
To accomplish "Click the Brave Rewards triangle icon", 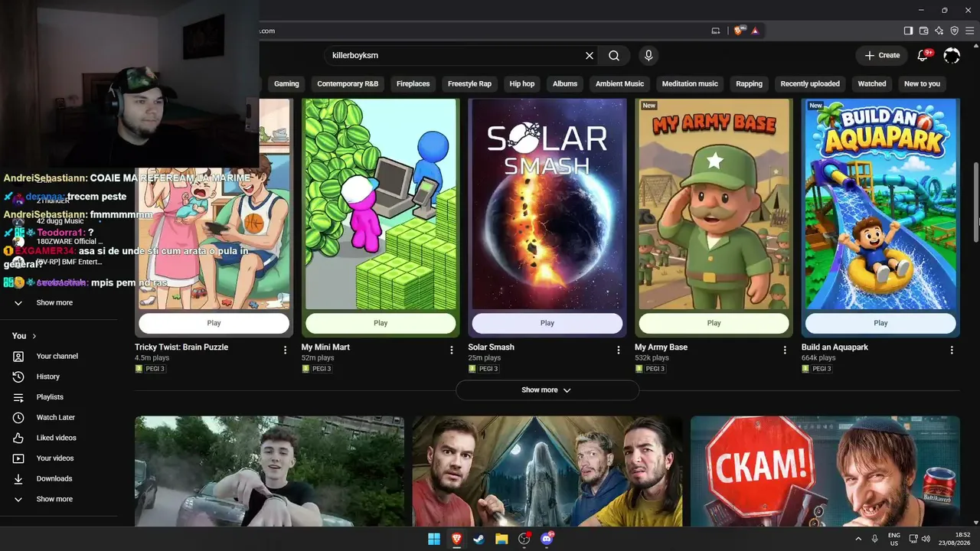I will click(x=755, y=31).
